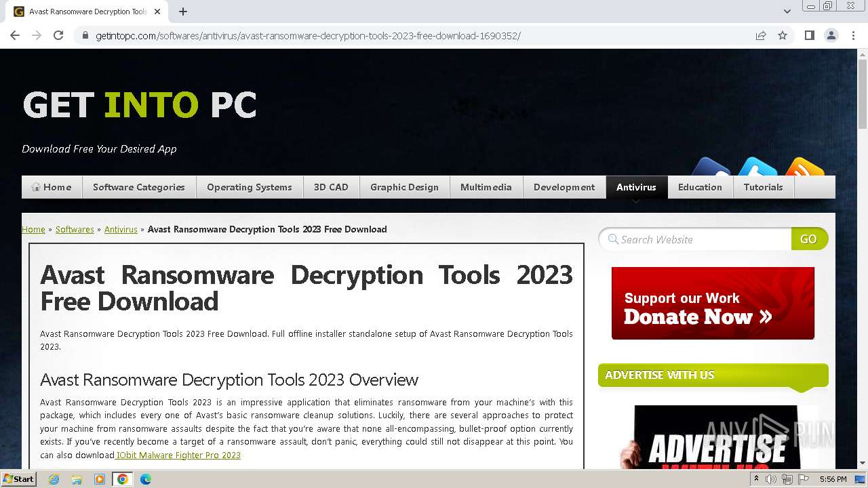This screenshot has width=868, height=488.
Task: Click the vertical page scrollbar thumb
Action: point(862,94)
